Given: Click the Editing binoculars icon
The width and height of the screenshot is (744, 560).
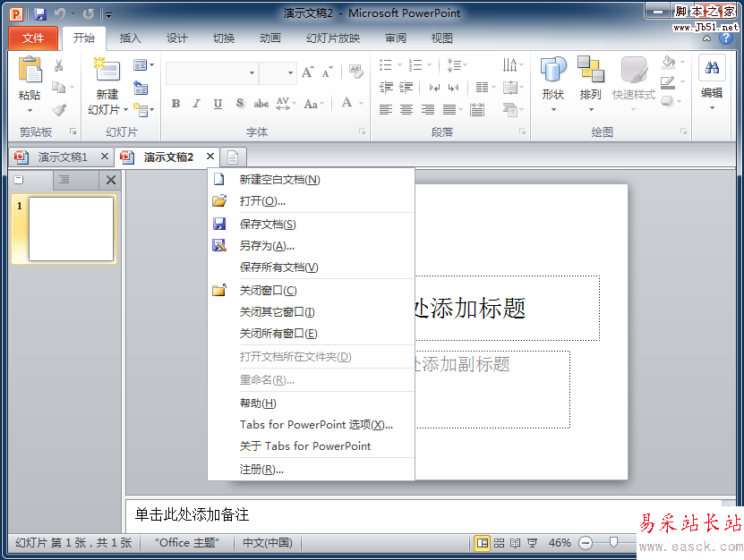Looking at the screenshot, I should 712,68.
